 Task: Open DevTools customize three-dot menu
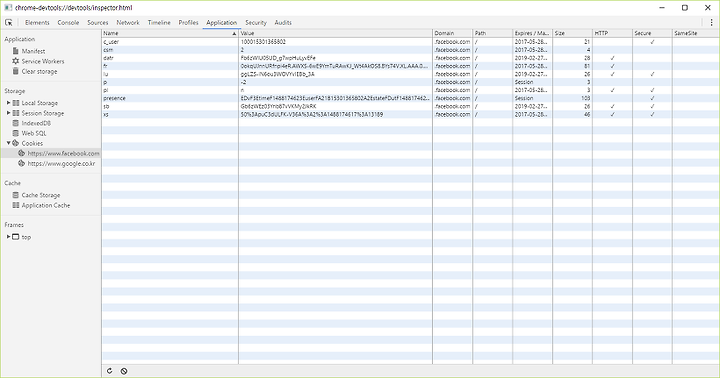coord(711,23)
